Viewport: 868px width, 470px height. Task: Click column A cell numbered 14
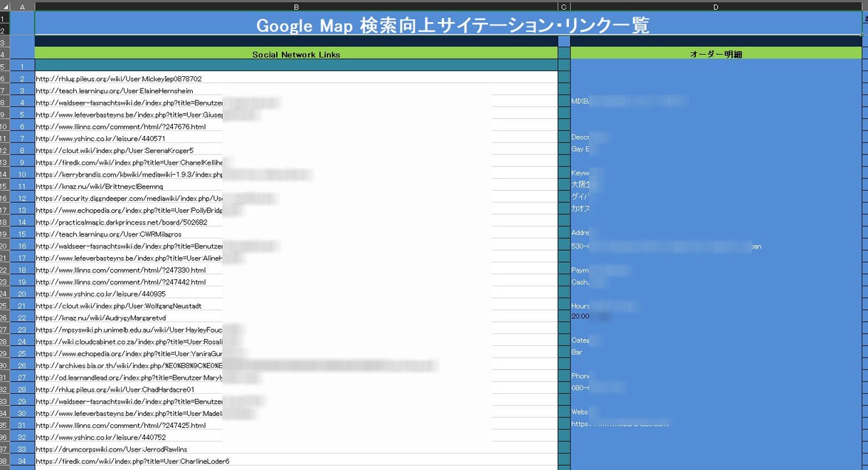[x=22, y=222]
